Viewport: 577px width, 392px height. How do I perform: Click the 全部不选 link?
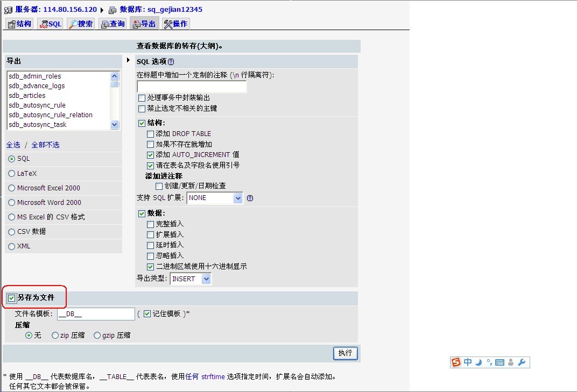click(x=45, y=145)
